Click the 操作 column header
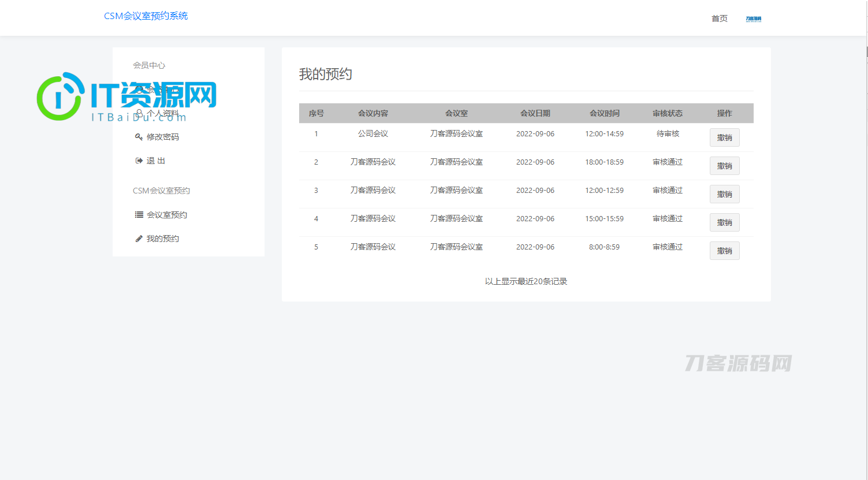 [x=724, y=113]
